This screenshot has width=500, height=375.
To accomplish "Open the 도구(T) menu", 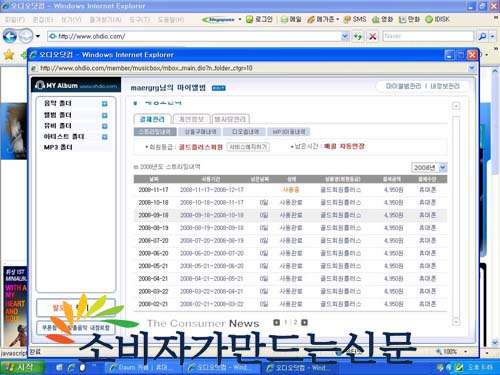I will coord(140,20).
